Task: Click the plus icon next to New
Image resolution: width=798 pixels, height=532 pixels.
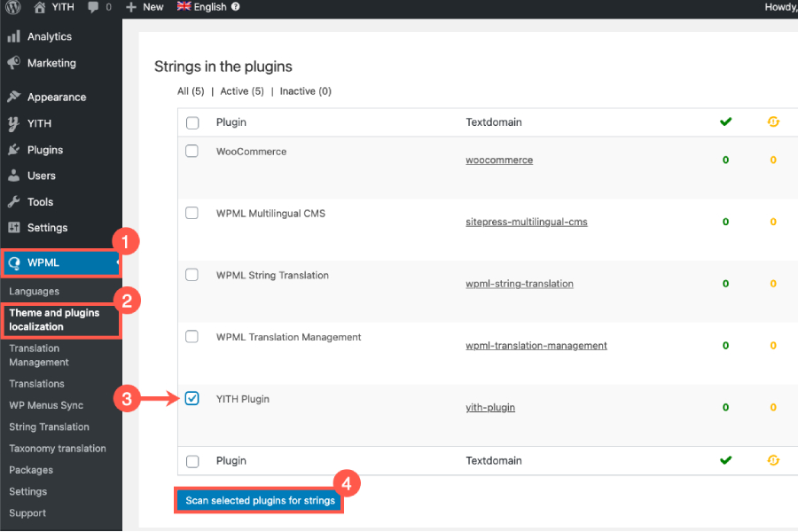Action: 131,7
